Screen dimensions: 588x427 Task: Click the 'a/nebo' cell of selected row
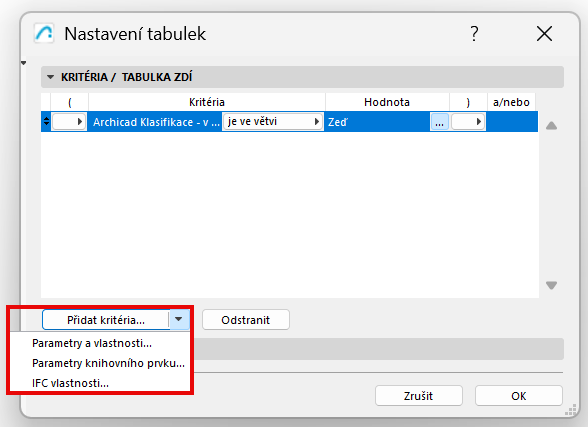(512, 122)
